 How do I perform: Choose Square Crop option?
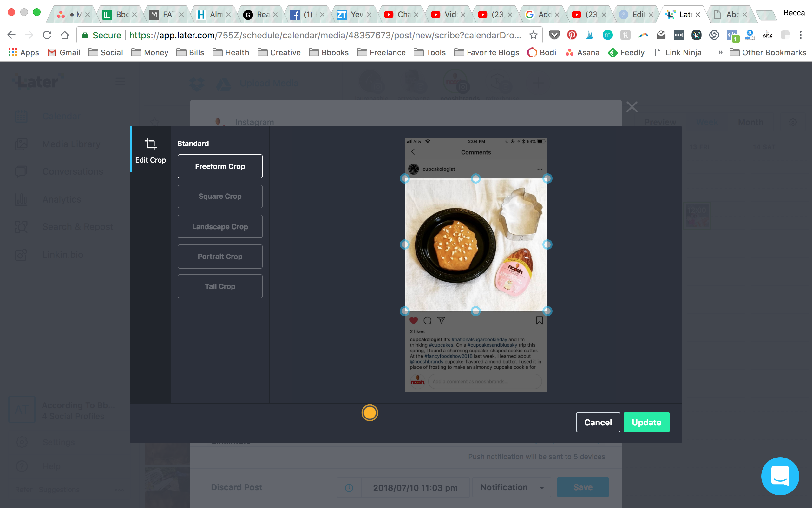[x=220, y=196]
